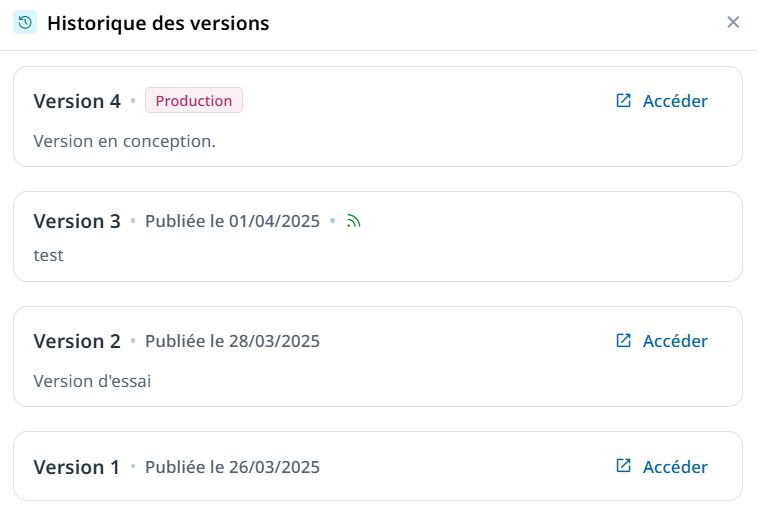Image resolution: width=757 pixels, height=509 pixels.
Task: Click the green live signal icon on Version 3
Action: point(353,221)
